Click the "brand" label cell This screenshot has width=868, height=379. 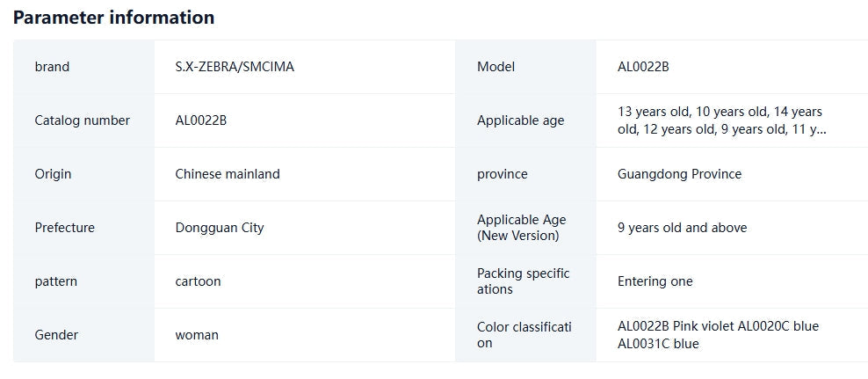coord(52,67)
